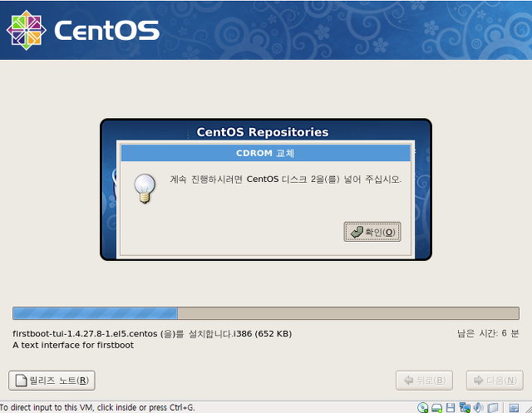Click the VMware CD/DVD drive status icon
This screenshot has height=413, width=532.
point(423,407)
